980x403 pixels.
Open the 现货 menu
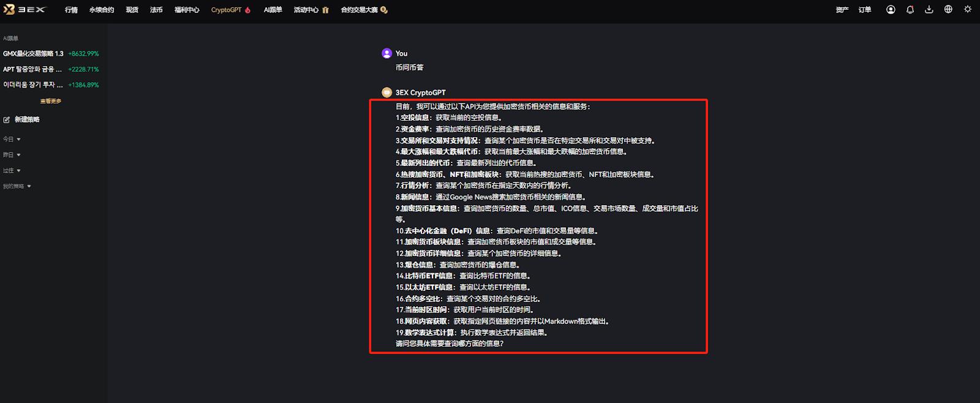tap(132, 10)
